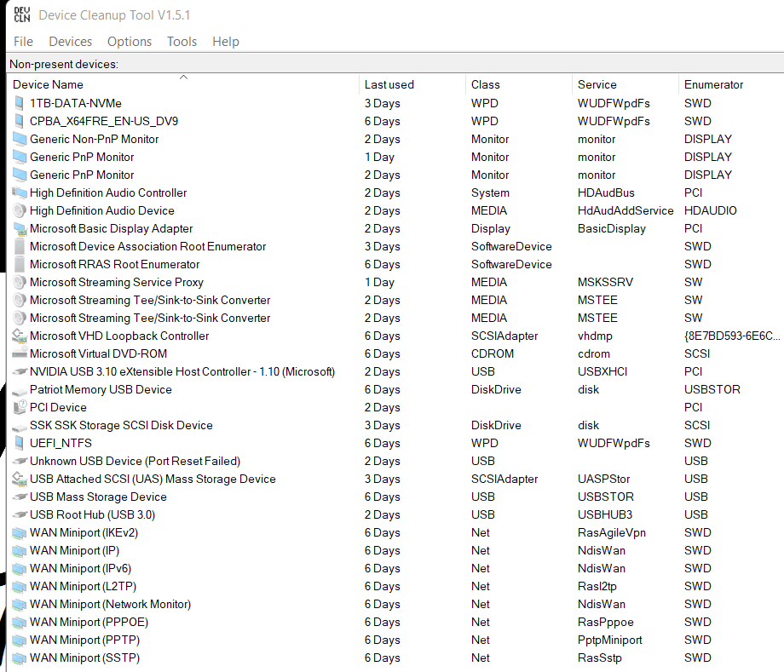Click the Microsoft Basic Display Adapter icon
Image resolution: width=784 pixels, height=672 pixels.
click(20, 228)
